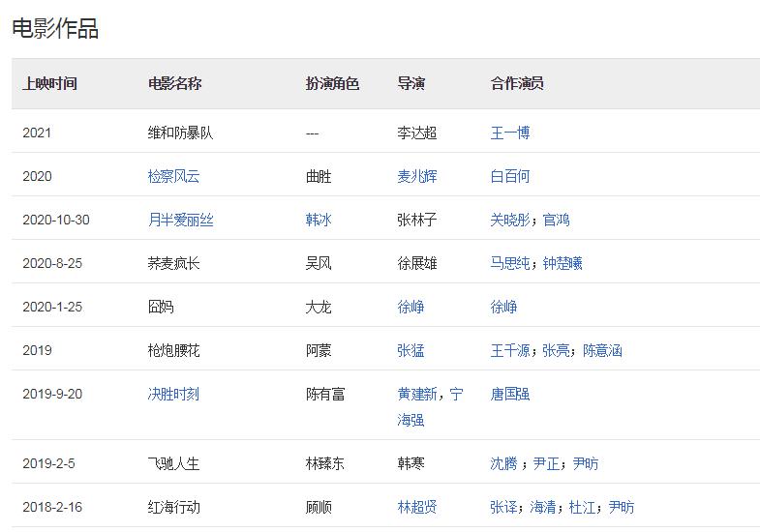This screenshot has height=532, width=760.
Task: Select the date 2020-8-25
Action: pos(52,263)
